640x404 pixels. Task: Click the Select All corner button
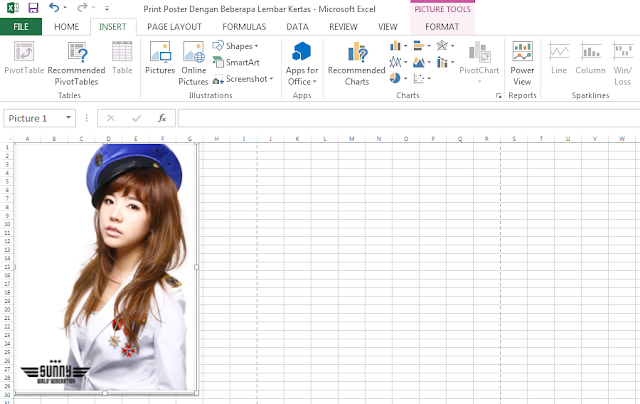(x=7, y=139)
